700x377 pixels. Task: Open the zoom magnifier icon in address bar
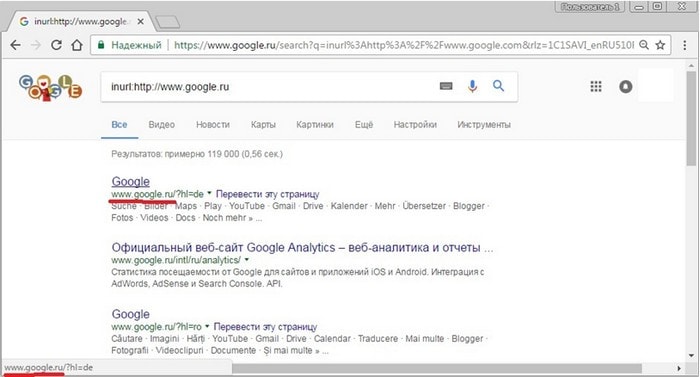click(x=644, y=45)
